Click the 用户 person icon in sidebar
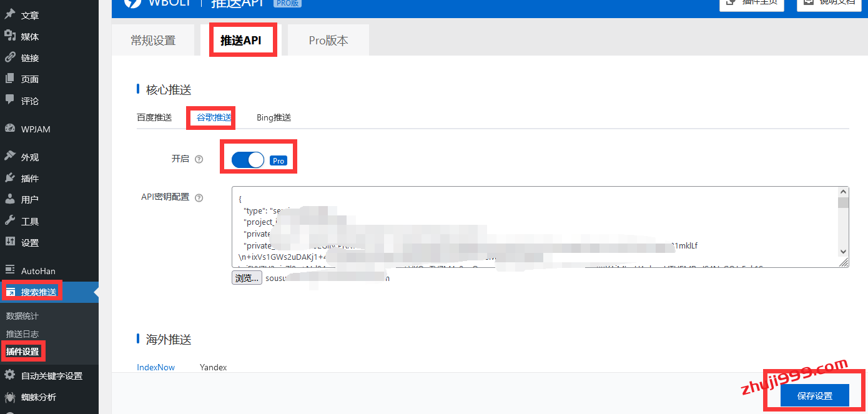Screen dimensions: 868x414 coord(10,199)
